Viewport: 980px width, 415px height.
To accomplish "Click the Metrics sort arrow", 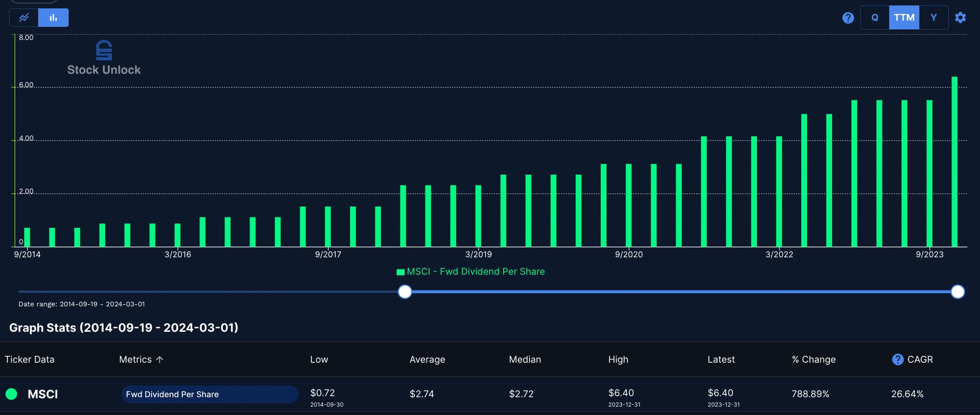I will [x=159, y=359].
